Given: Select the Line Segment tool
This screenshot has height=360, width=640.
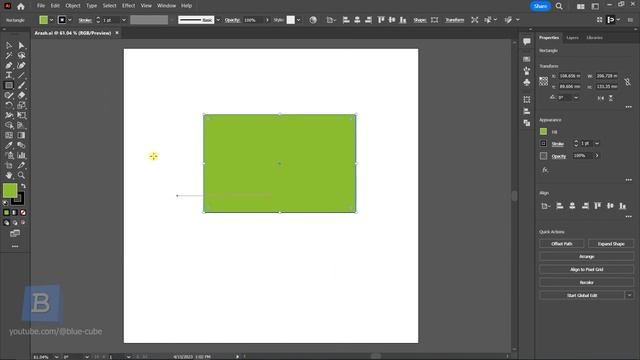Looking at the screenshot, I should click(21, 75).
